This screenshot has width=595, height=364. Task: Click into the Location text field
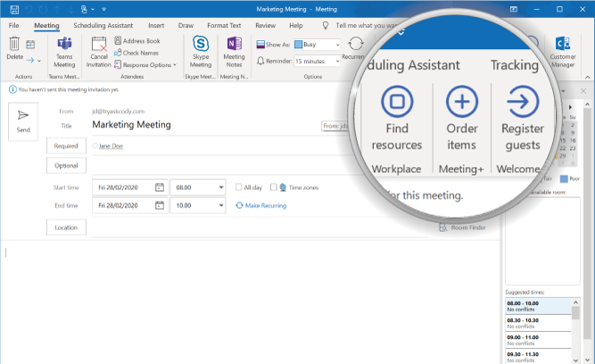point(260,227)
